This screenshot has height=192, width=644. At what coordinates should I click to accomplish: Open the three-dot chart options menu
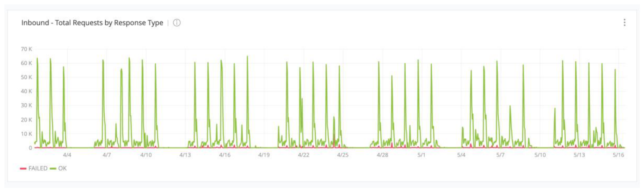[x=624, y=23]
